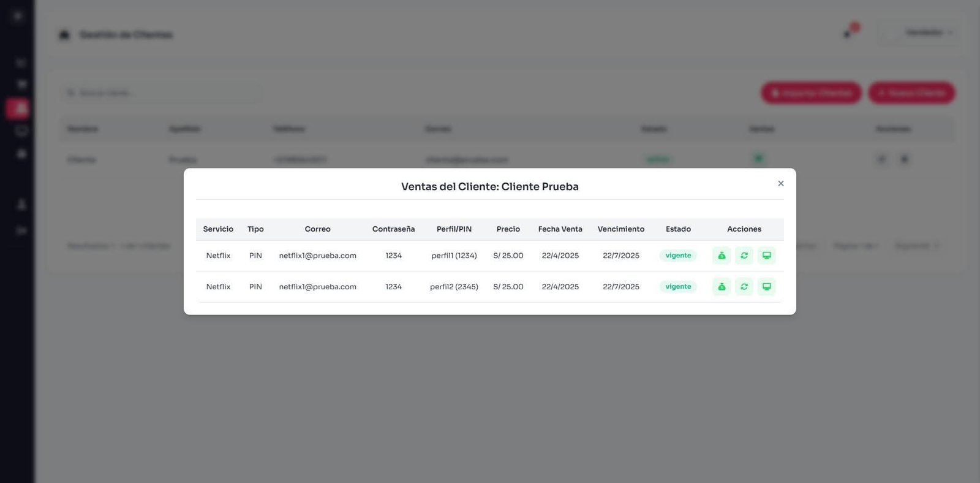This screenshot has width=980, height=483.
Task: Click the renew arrows icon for perfil2
Action: click(x=744, y=287)
